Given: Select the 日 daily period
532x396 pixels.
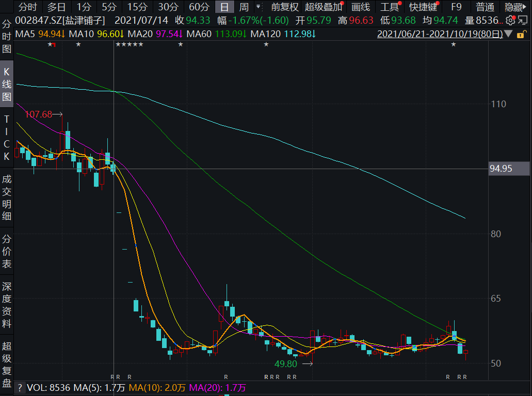Looking at the screenshot, I should click(224, 7).
